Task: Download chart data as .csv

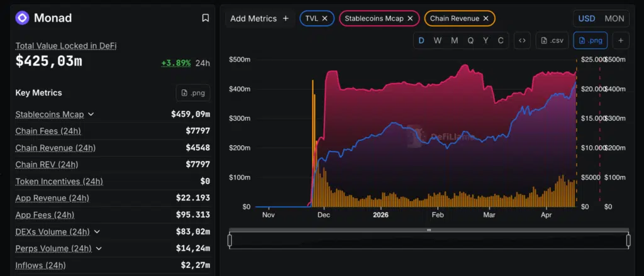Action: [552, 41]
